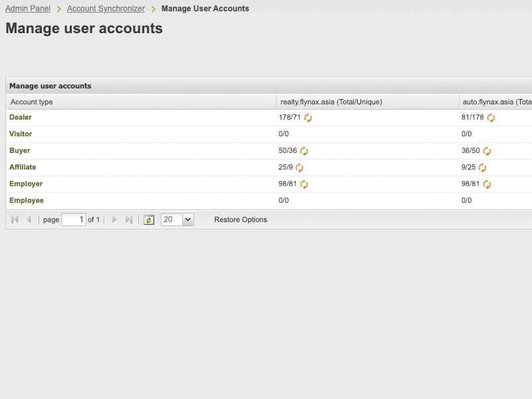Go to the first page of grid

[15, 219]
